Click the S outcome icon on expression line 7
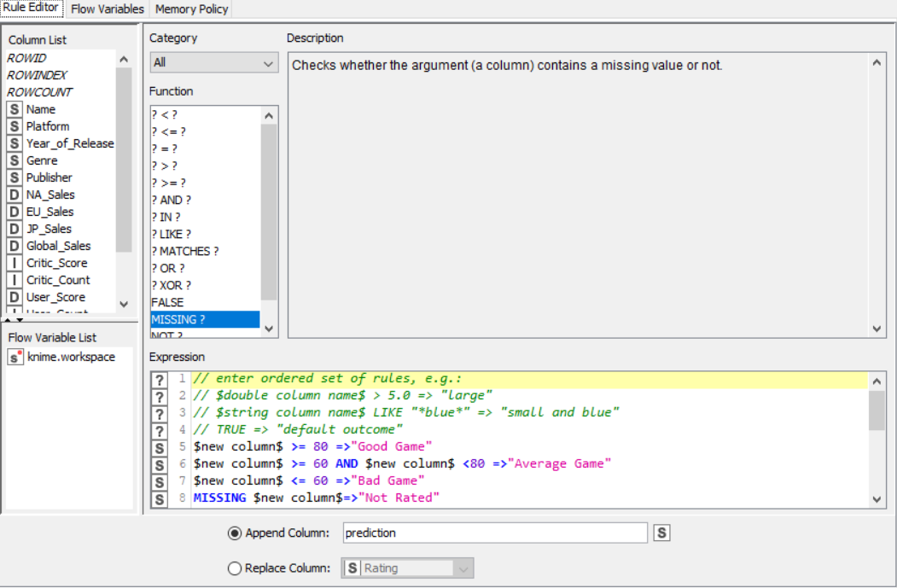This screenshot has width=897, height=588. tap(160, 483)
